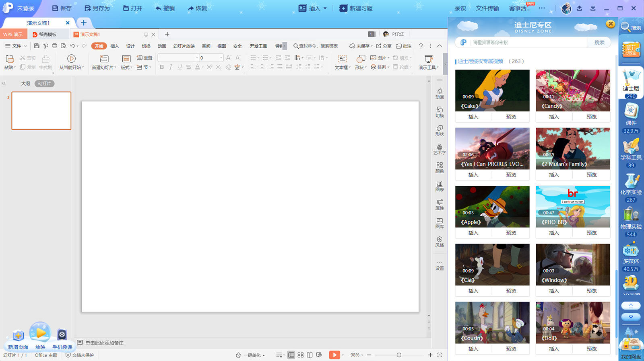The height and width of the screenshot is (361, 644).
Task: Switch left pane to 幻灯片 slides
Action: [44, 84]
